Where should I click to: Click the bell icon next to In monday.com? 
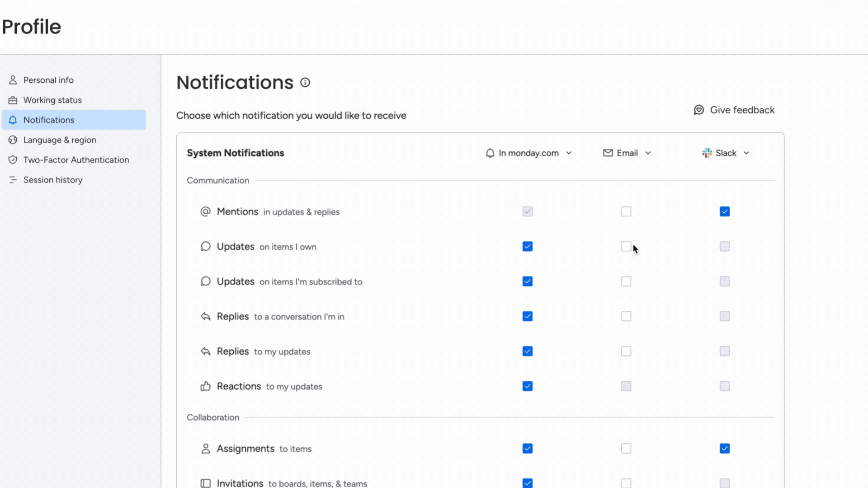point(490,153)
